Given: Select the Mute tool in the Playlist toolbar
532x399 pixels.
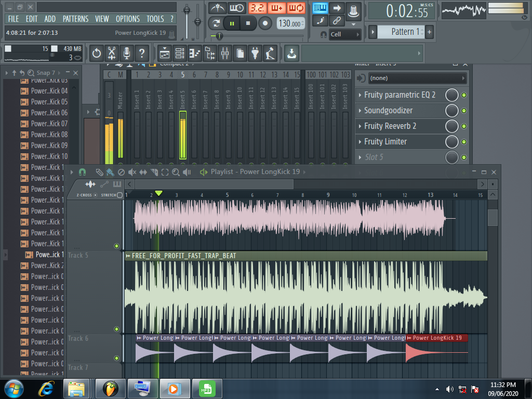Looking at the screenshot, I should tap(132, 172).
